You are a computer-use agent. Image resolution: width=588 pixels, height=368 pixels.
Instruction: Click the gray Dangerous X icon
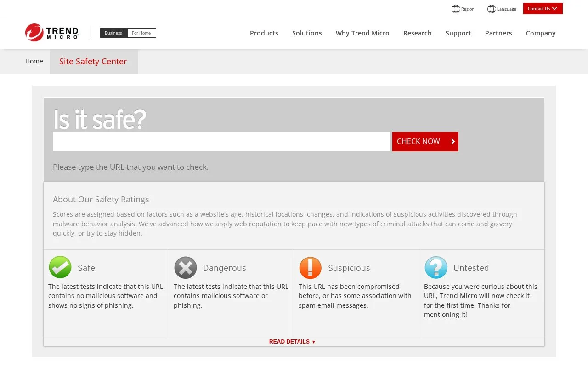point(186,267)
